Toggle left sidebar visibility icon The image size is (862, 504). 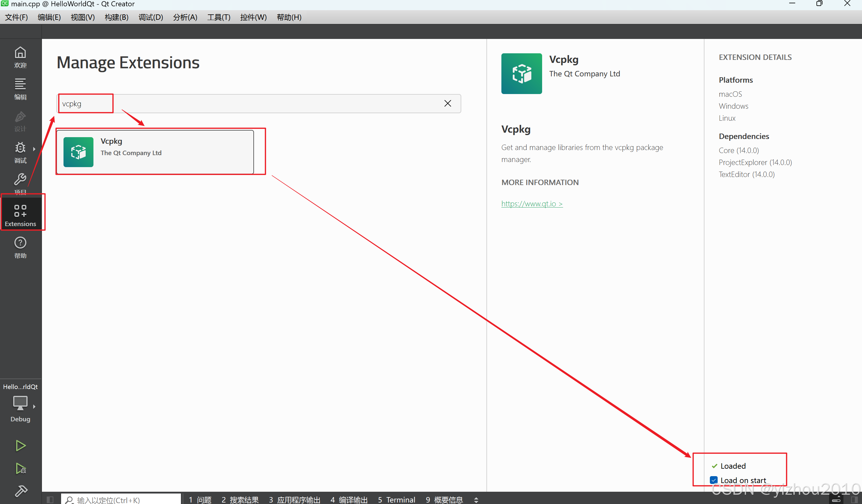coord(50,500)
